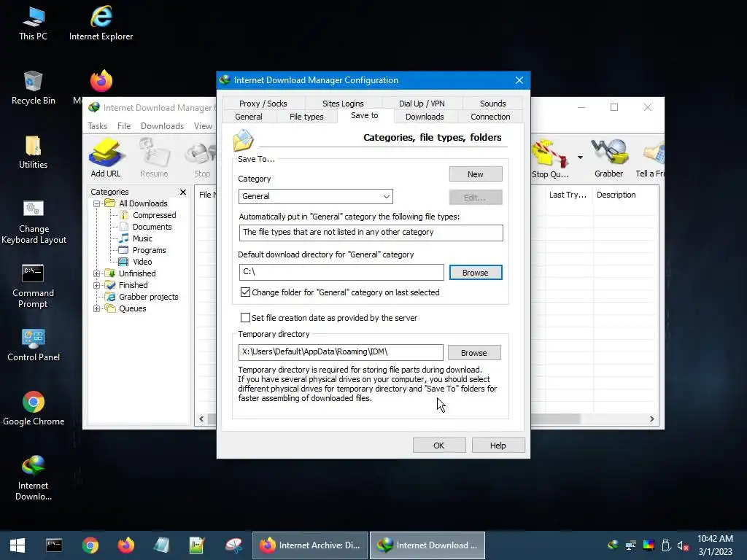Switch to the General tab

[249, 117]
